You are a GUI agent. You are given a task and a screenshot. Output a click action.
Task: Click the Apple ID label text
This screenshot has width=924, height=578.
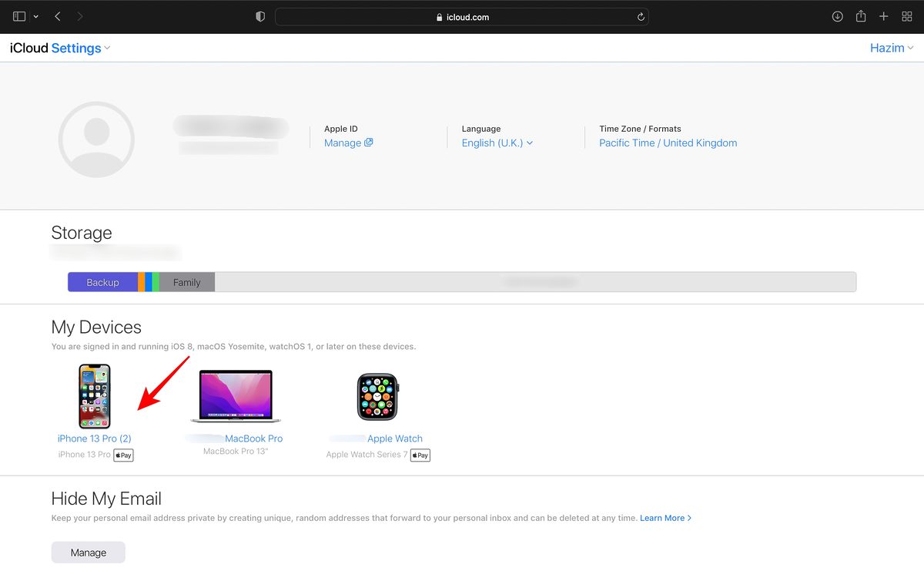pos(341,129)
